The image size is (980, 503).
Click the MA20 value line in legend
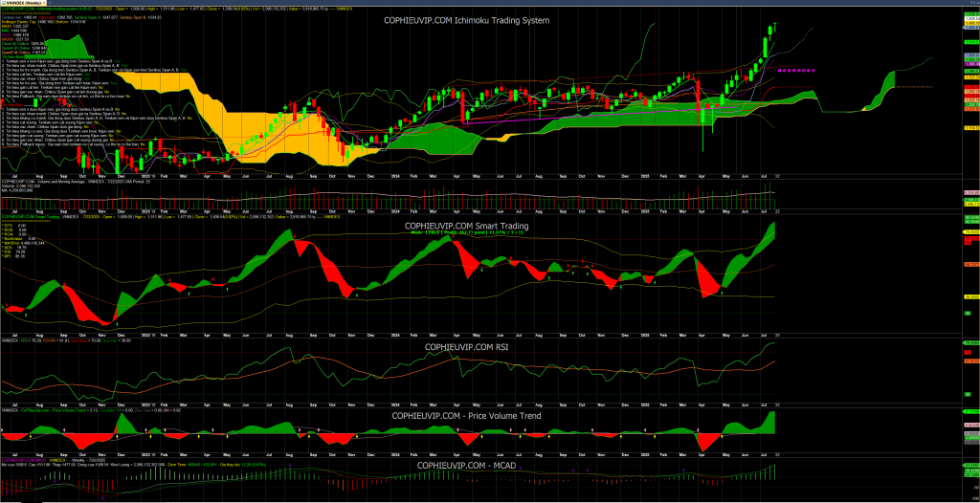[x=15, y=26]
